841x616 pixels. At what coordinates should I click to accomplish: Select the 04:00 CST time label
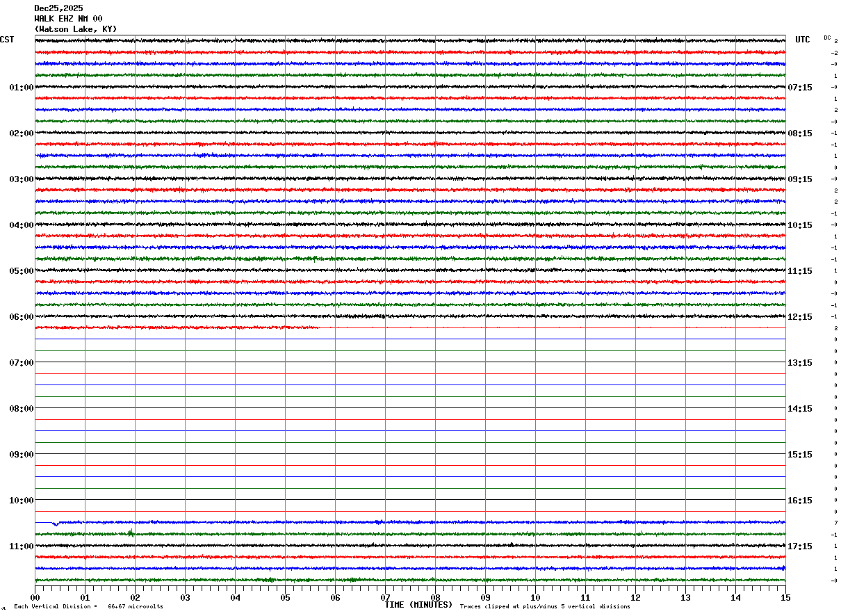coord(22,225)
